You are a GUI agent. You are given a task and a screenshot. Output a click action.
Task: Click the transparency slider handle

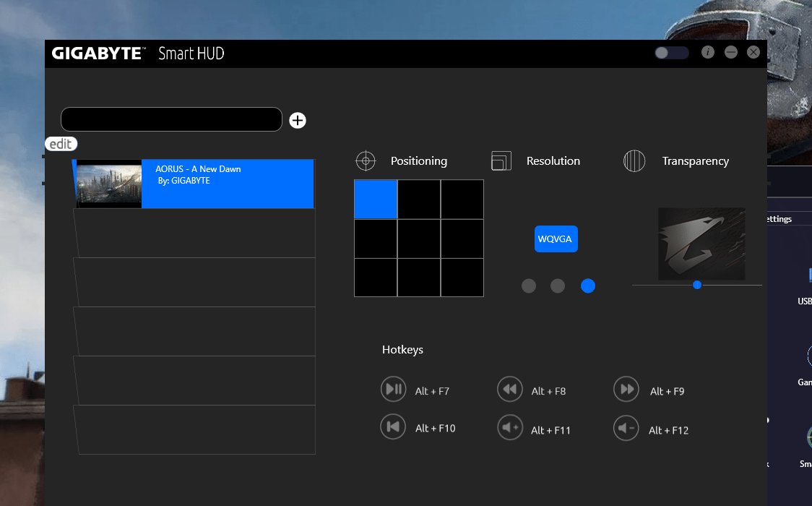pos(697,285)
